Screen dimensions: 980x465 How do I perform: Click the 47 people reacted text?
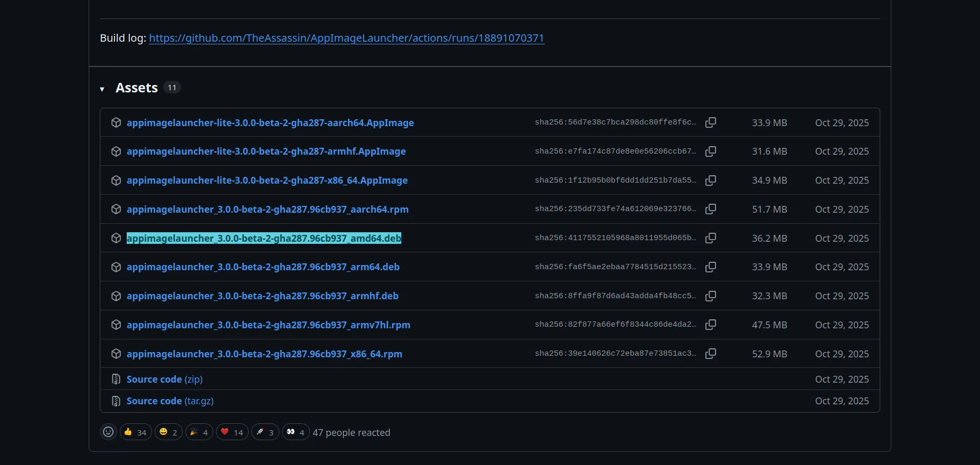351,433
